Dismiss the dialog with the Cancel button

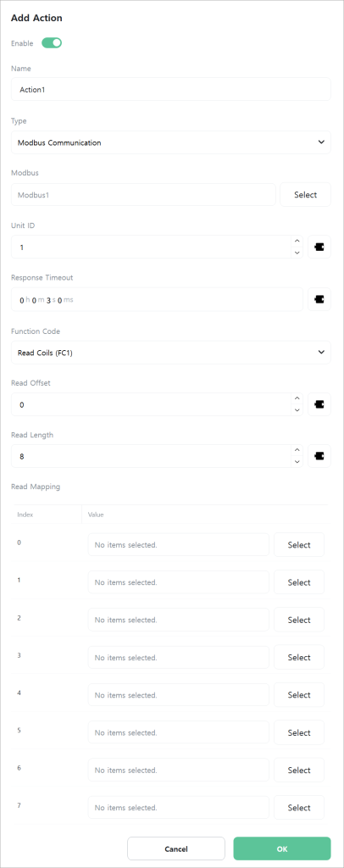pos(176,849)
